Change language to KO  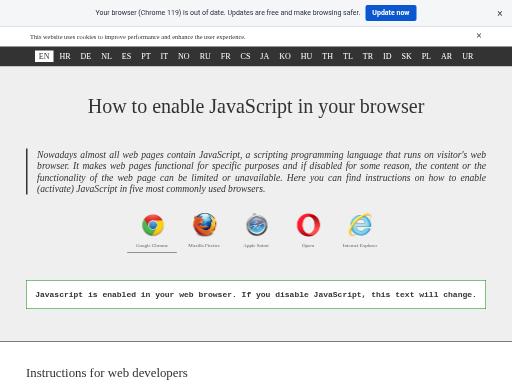285,56
